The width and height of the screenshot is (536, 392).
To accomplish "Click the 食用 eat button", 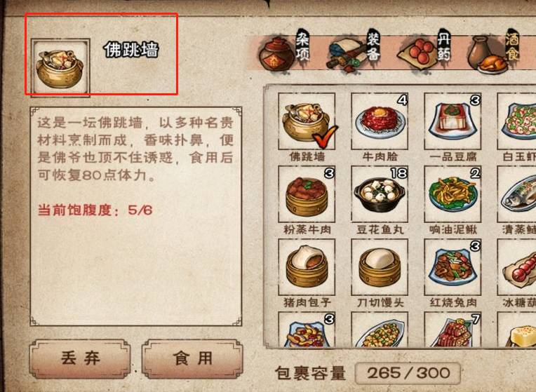I will tap(192, 358).
